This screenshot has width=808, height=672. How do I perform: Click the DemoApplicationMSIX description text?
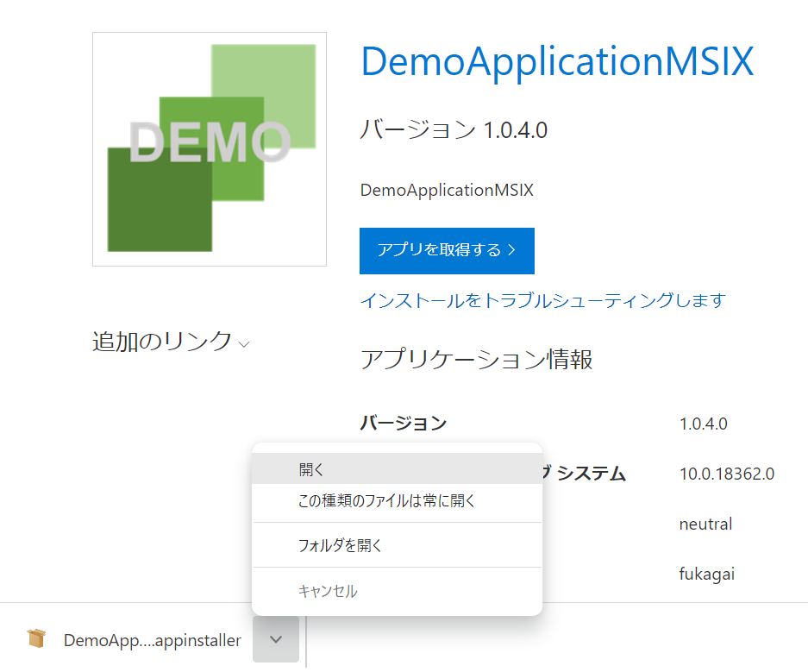(x=447, y=190)
